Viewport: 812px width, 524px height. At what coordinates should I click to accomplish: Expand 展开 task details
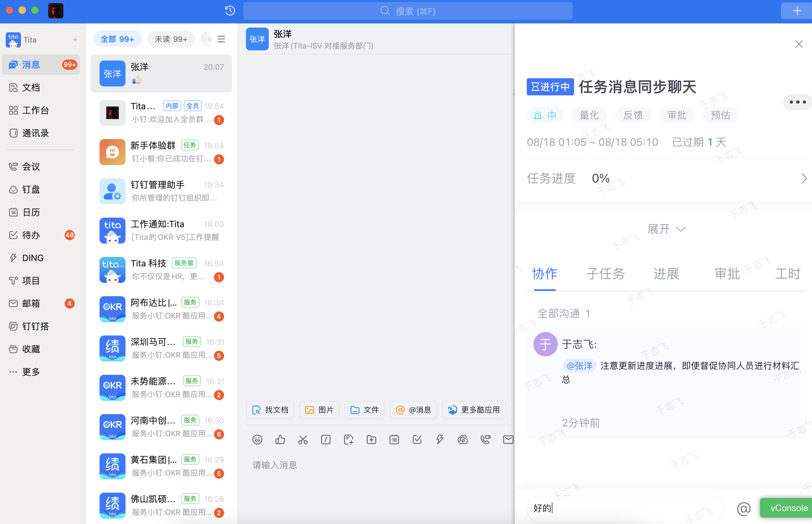click(666, 229)
